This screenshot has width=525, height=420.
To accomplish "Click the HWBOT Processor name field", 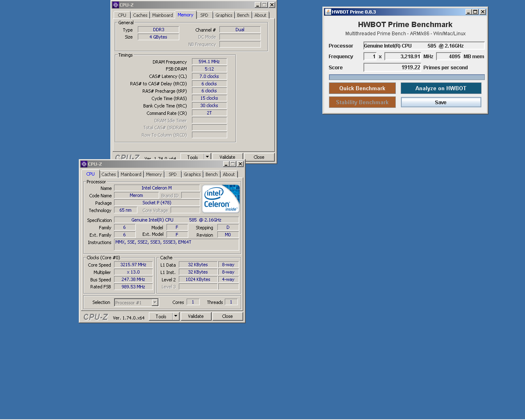I will 424,46.
